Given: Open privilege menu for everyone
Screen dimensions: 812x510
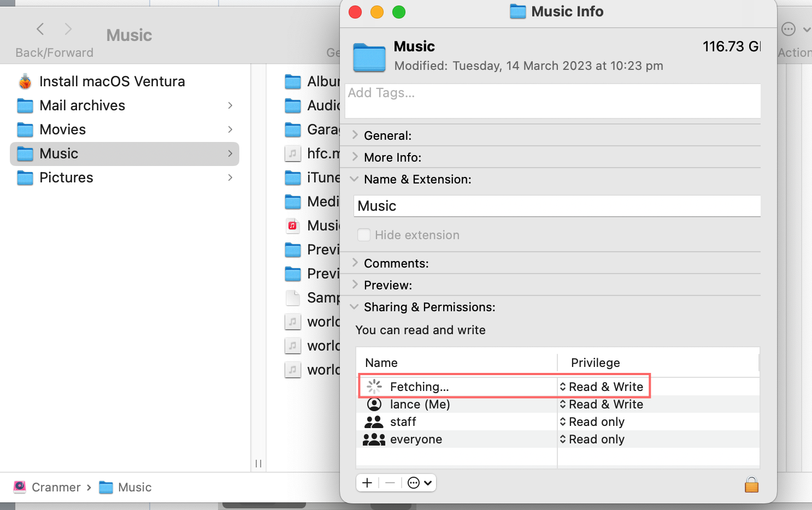Looking at the screenshot, I should point(592,439).
